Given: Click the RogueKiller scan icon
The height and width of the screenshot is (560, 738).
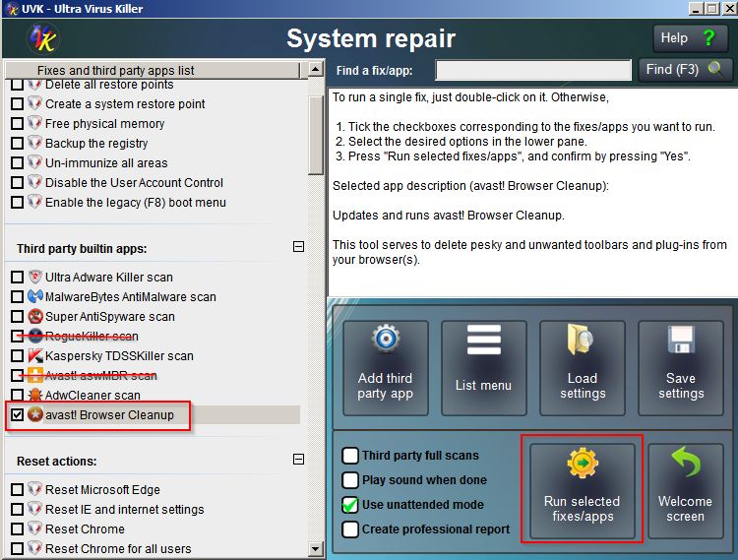Looking at the screenshot, I should click(x=35, y=336).
